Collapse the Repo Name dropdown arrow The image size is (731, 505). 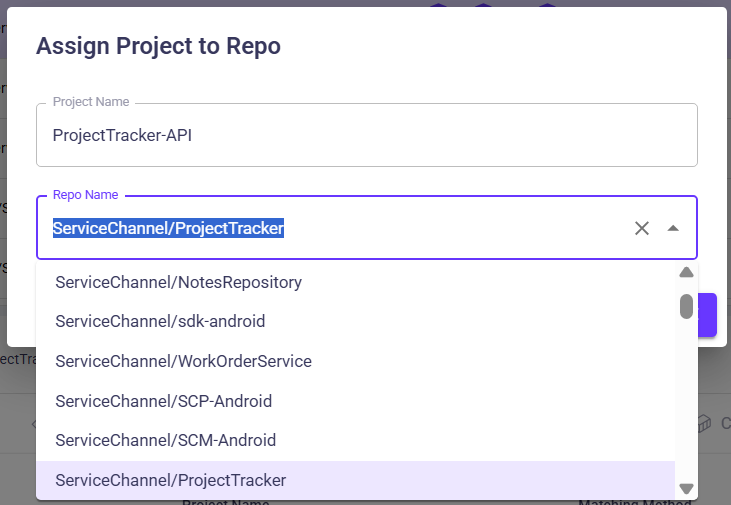pos(673,228)
